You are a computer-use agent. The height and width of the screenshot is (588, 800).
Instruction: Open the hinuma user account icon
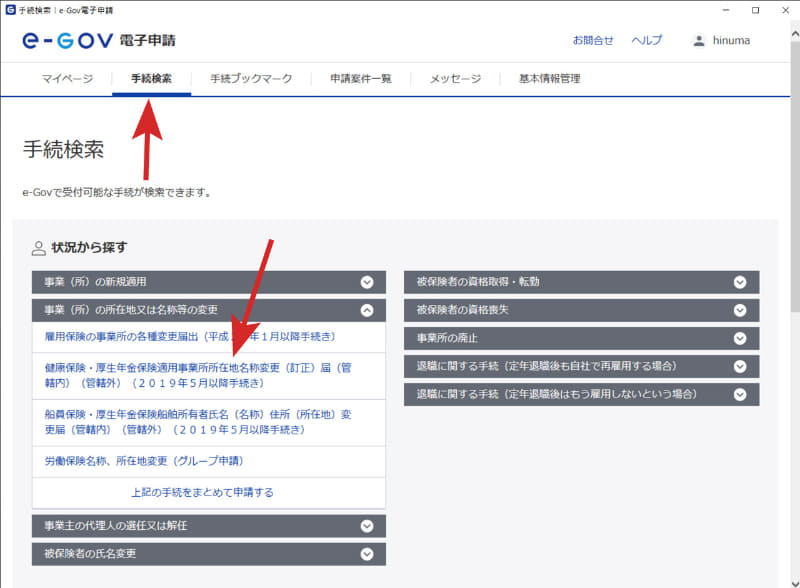click(x=698, y=40)
